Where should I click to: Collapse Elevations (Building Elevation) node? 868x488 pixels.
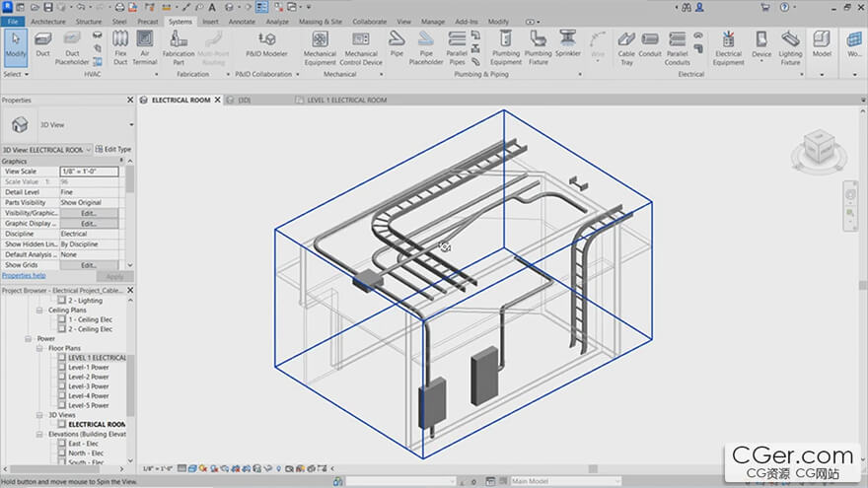39,435
